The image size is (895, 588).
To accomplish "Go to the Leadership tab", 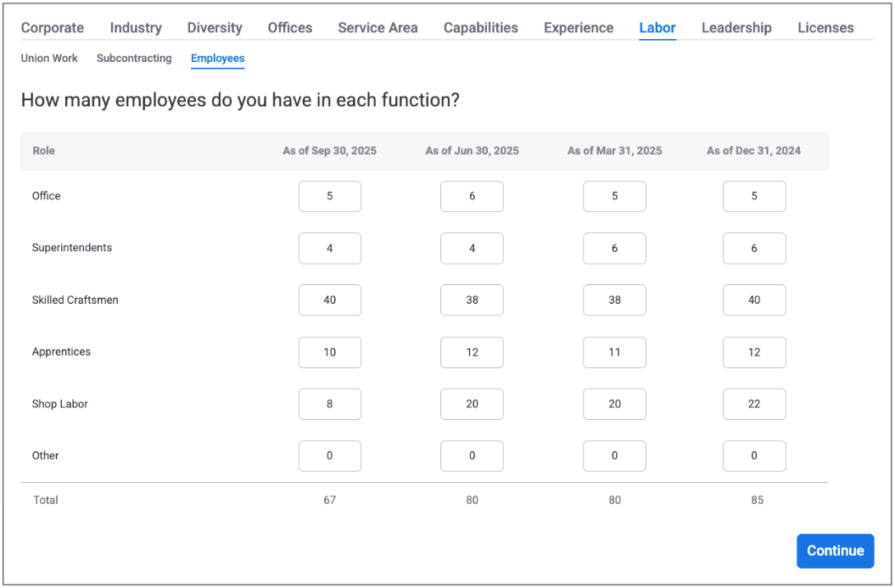I will click(x=736, y=28).
